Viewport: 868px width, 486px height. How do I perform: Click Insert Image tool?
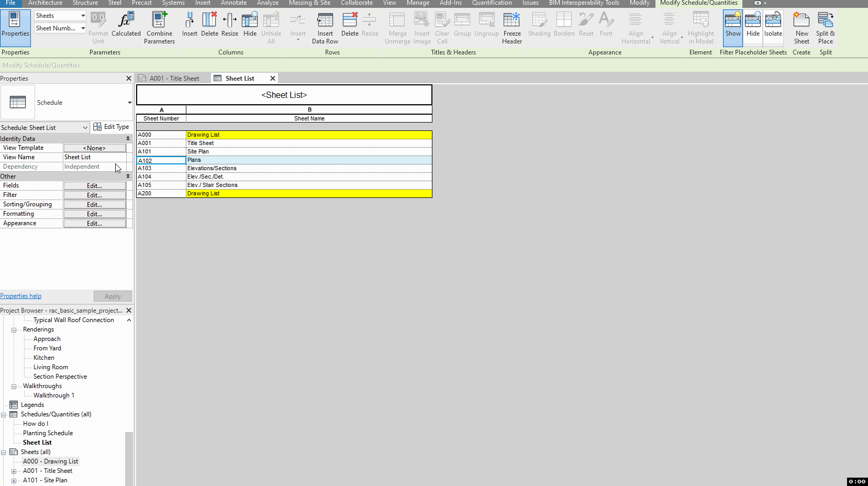[422, 28]
